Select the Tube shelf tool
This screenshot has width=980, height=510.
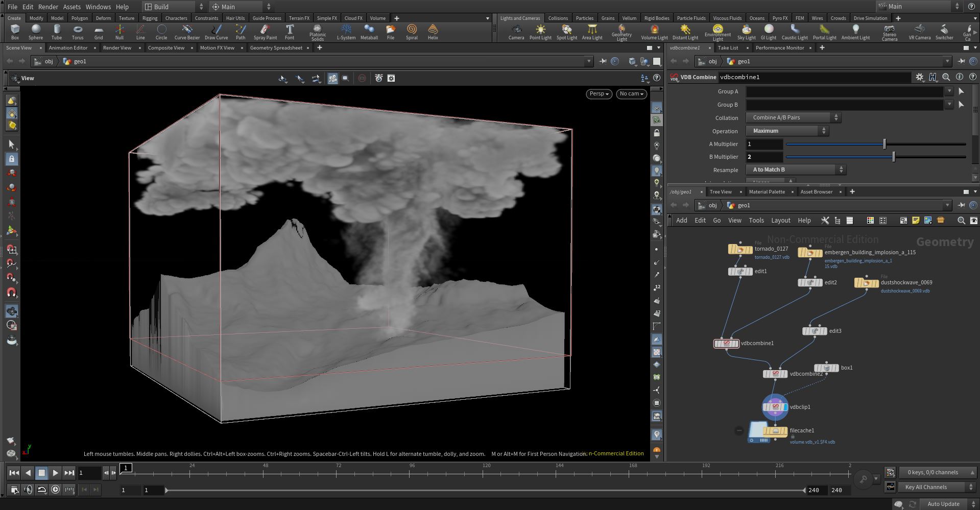(x=57, y=32)
